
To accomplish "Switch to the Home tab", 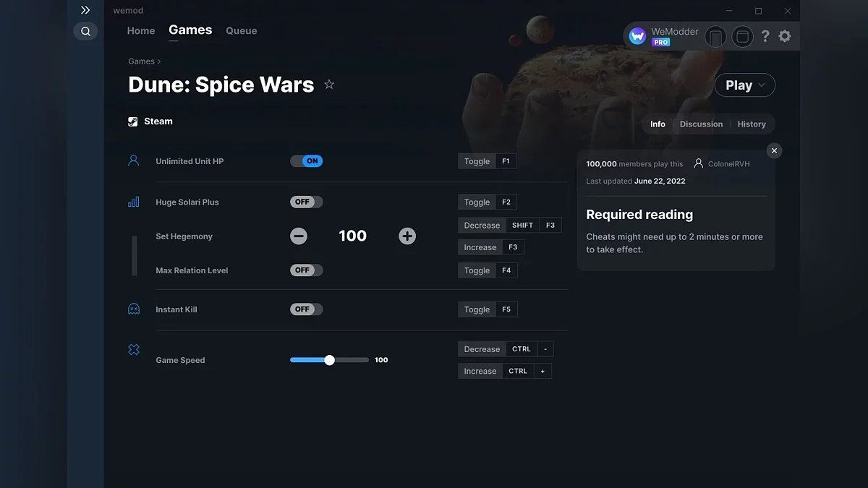I will point(141,31).
